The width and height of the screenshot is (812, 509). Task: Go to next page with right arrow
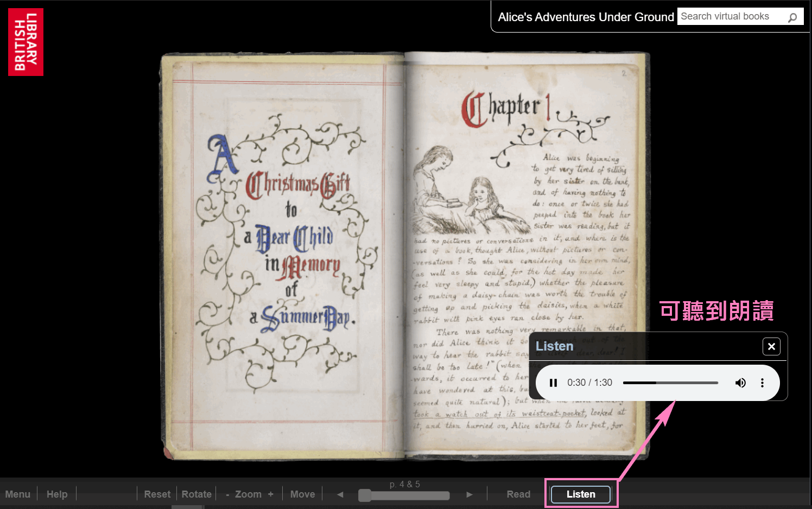point(470,494)
